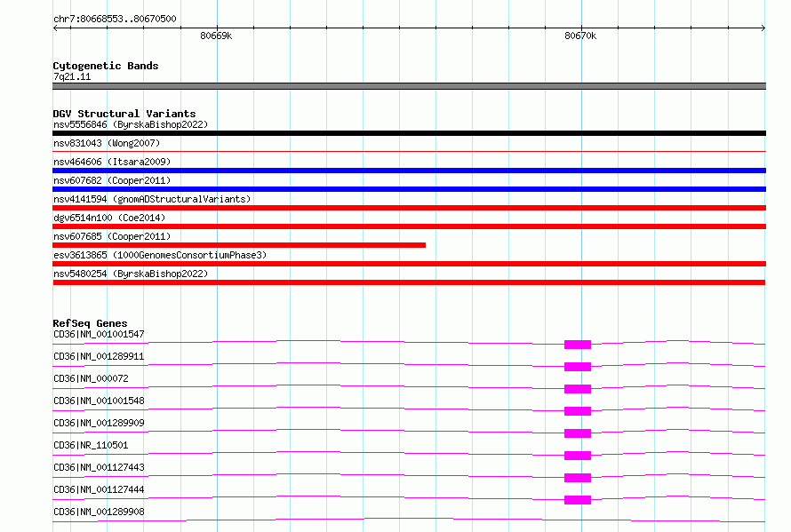Click the chr7:80668553..80670500 coordinate label
The height and width of the screenshot is (532, 791).
[115, 19]
